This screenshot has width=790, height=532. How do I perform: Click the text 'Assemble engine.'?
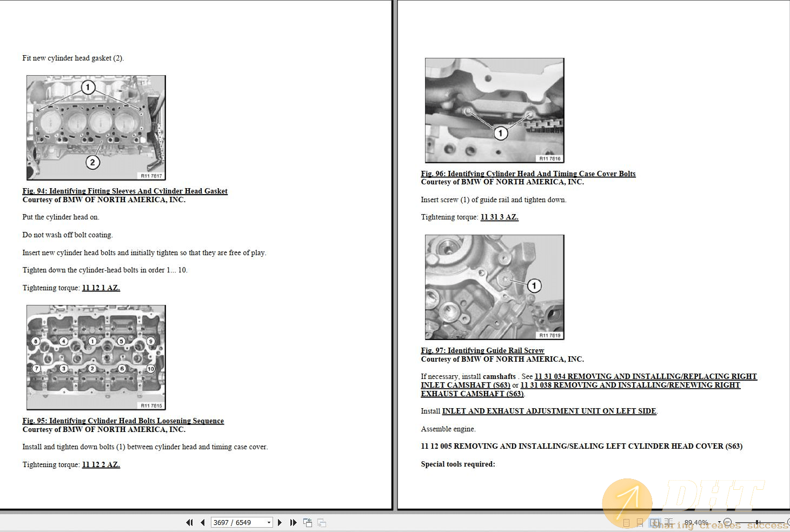(448, 429)
